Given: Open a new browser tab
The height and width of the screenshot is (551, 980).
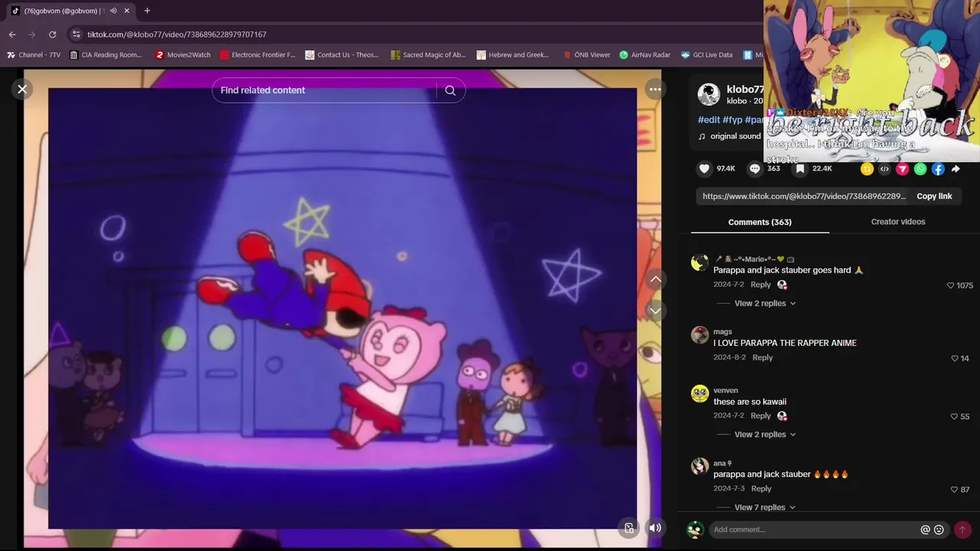Looking at the screenshot, I should (x=147, y=11).
